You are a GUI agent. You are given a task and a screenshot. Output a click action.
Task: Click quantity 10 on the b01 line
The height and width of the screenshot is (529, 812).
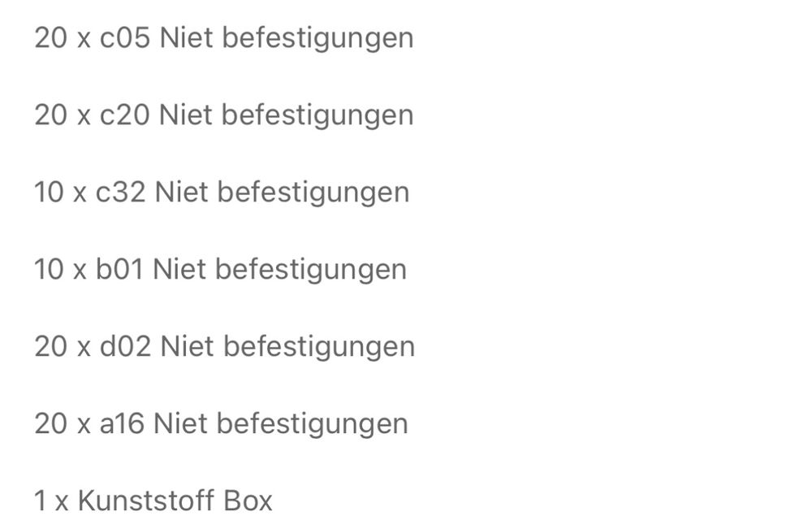50,270
